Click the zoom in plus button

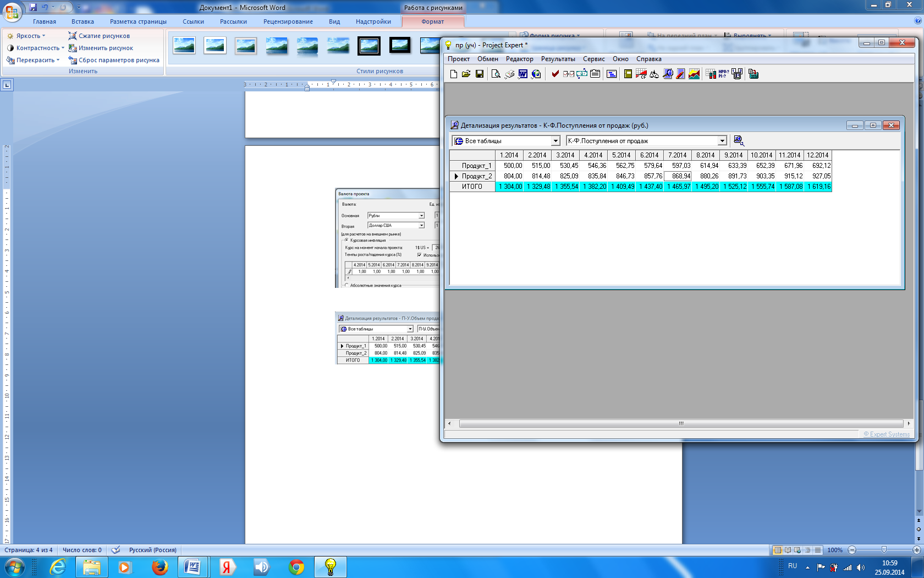click(916, 550)
